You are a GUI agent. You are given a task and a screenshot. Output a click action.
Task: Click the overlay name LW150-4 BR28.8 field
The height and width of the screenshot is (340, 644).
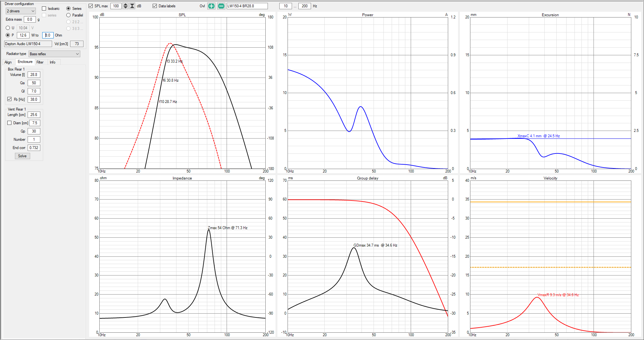[247, 6]
